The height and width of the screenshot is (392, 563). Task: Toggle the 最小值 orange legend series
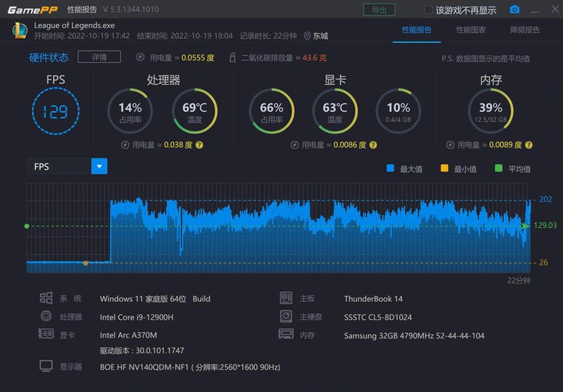pos(444,168)
